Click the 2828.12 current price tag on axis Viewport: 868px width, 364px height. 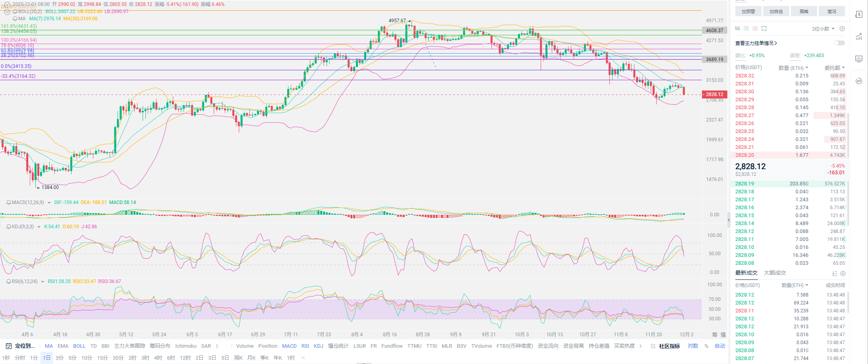(x=715, y=94)
